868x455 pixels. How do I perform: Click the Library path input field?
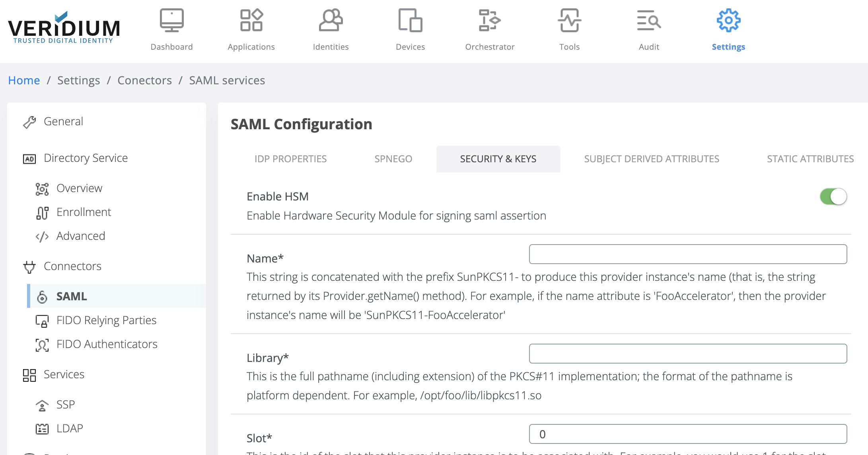688,354
